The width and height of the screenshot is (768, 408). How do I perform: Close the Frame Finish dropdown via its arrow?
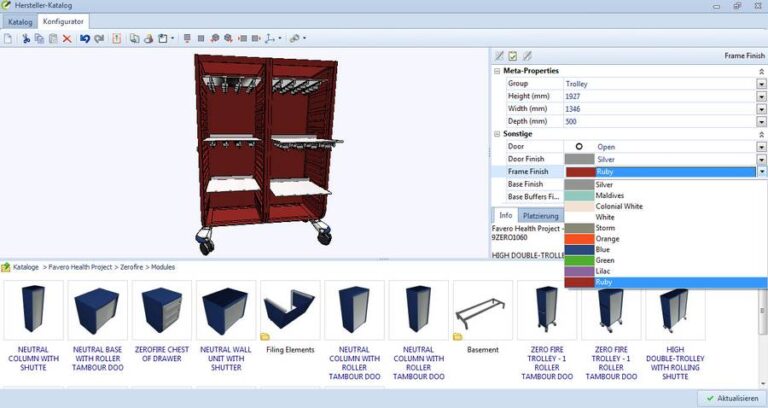(x=762, y=172)
